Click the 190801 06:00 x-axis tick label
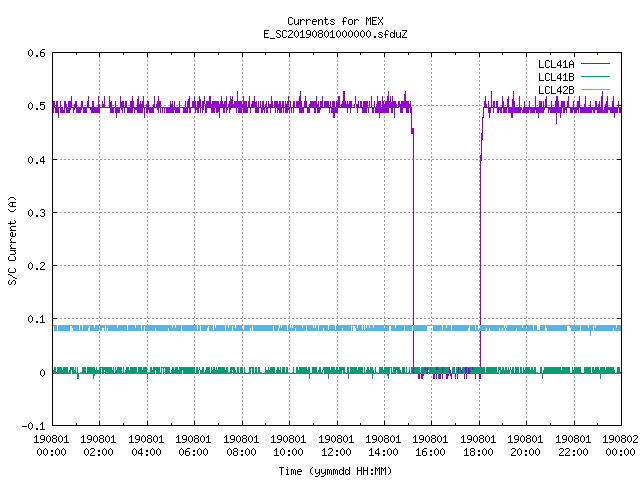640x480 pixels. [193, 446]
